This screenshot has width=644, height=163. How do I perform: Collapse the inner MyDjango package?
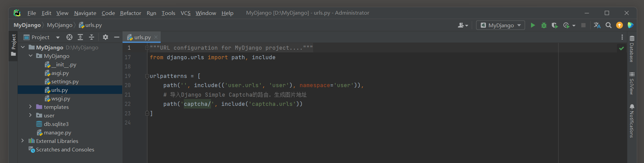31,56
